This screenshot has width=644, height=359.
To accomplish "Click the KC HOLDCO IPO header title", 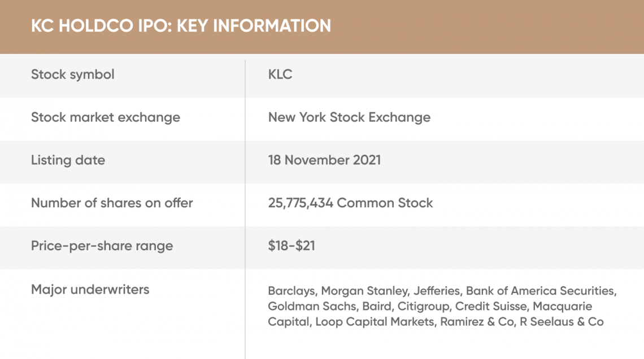I will click(181, 26).
